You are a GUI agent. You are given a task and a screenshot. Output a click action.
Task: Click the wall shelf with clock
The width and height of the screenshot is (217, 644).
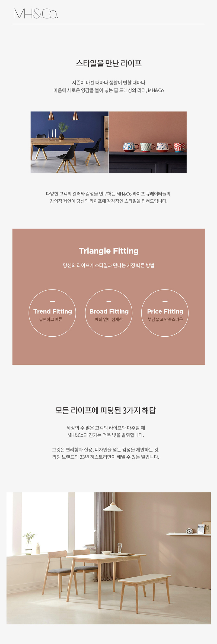pos(189,534)
